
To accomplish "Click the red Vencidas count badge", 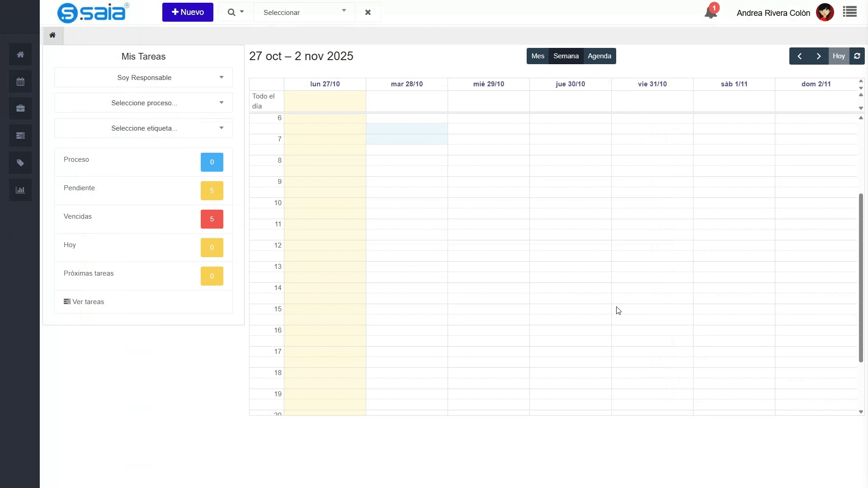I will 212,219.
